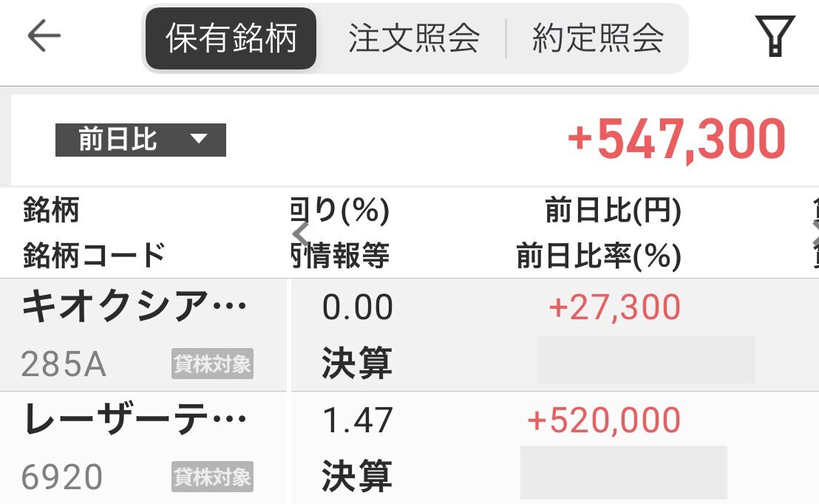Show previous columns with left chevron
The width and height of the screenshot is (819, 504).
[300, 233]
